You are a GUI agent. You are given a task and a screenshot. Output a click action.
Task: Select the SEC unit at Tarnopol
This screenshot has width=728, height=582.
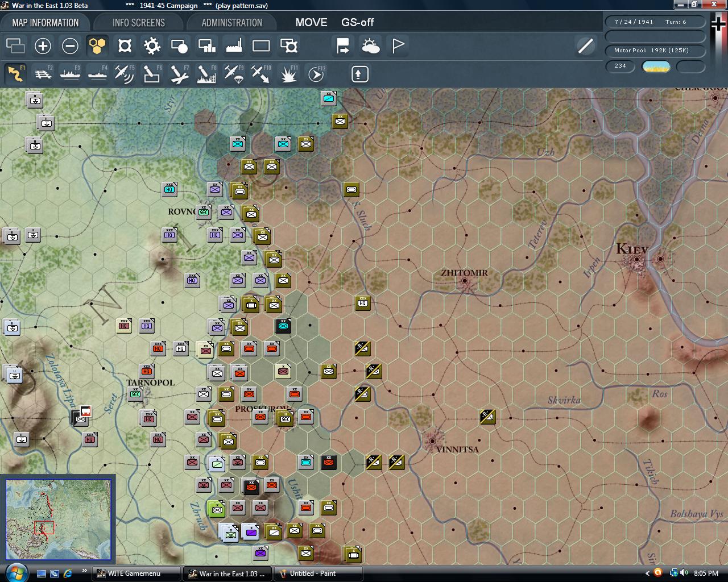click(135, 393)
